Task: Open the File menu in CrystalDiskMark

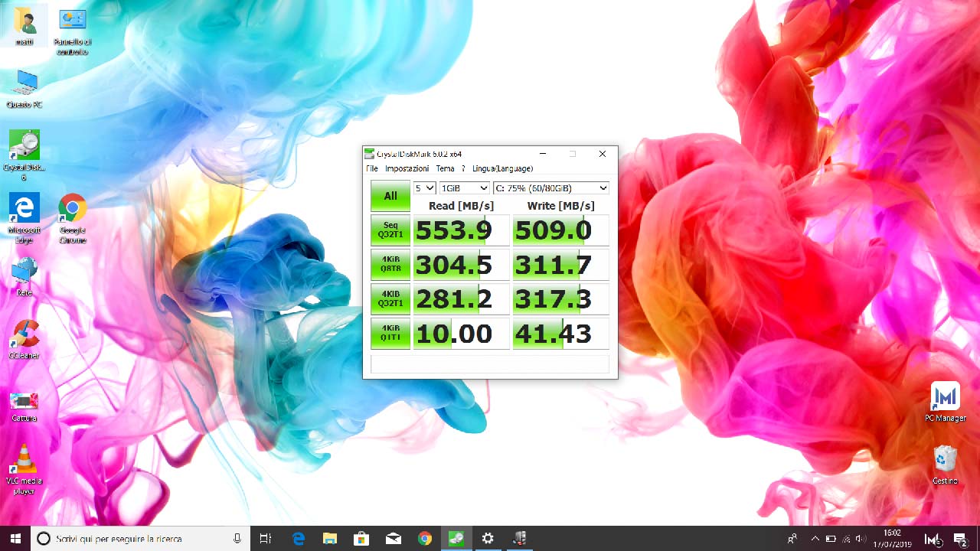Action: [x=371, y=168]
